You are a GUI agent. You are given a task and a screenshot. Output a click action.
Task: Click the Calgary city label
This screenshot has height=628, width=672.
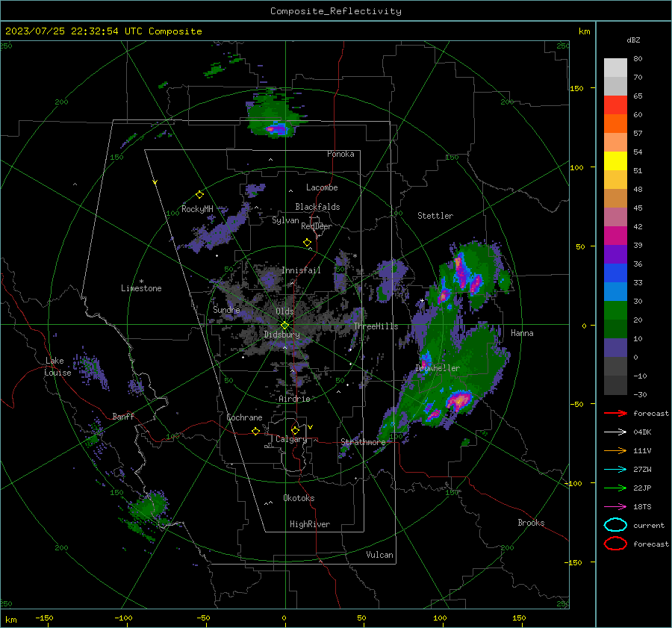click(x=291, y=439)
